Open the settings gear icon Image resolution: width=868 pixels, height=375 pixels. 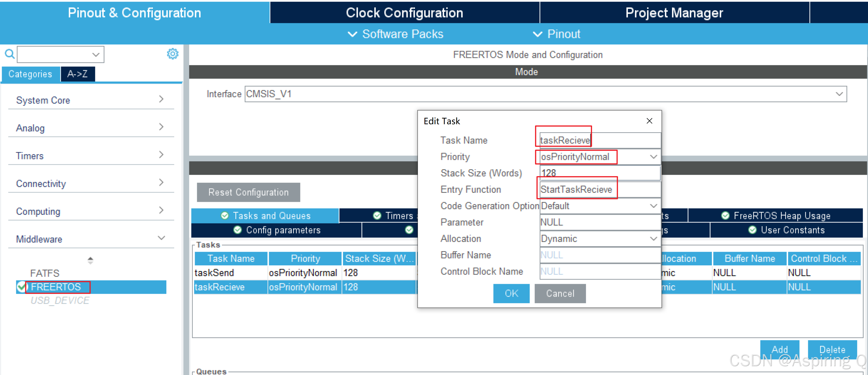tap(173, 54)
